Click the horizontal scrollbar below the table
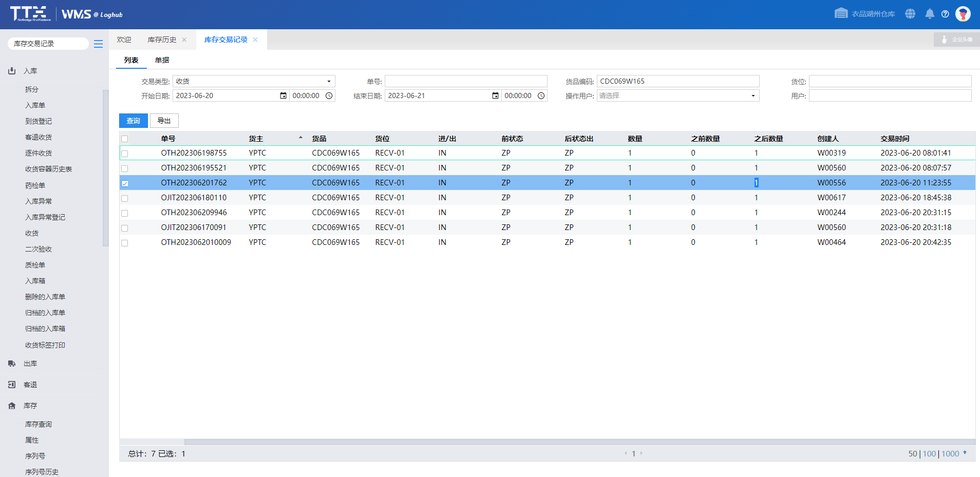 coord(579,442)
